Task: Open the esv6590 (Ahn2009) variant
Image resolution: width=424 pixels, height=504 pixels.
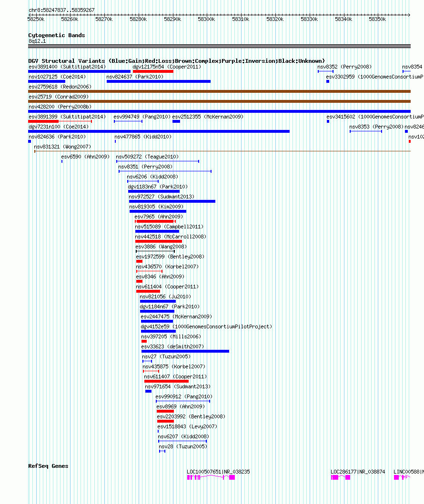Action: pos(85,157)
